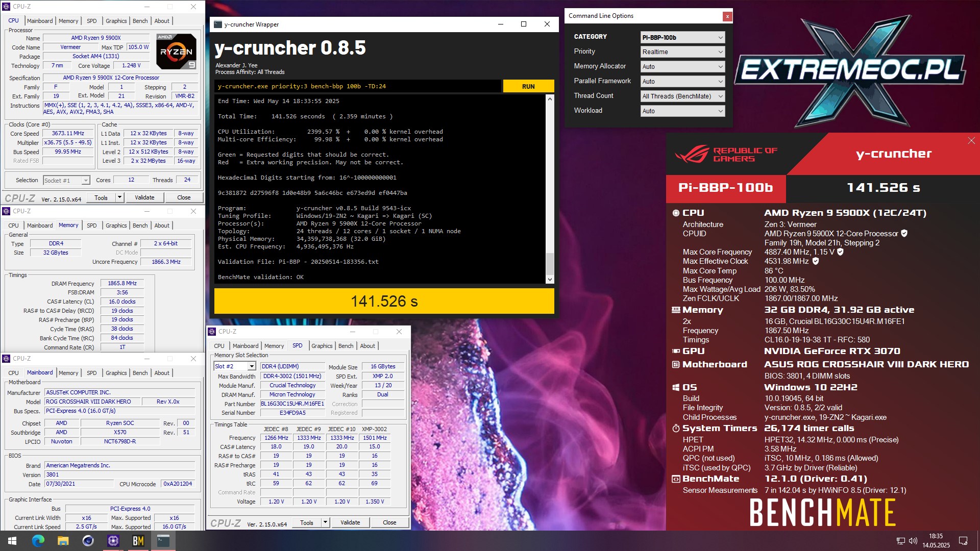Launch Microsoft Edge from taskbar
This screenshot has width=980, height=551.
click(x=38, y=541)
